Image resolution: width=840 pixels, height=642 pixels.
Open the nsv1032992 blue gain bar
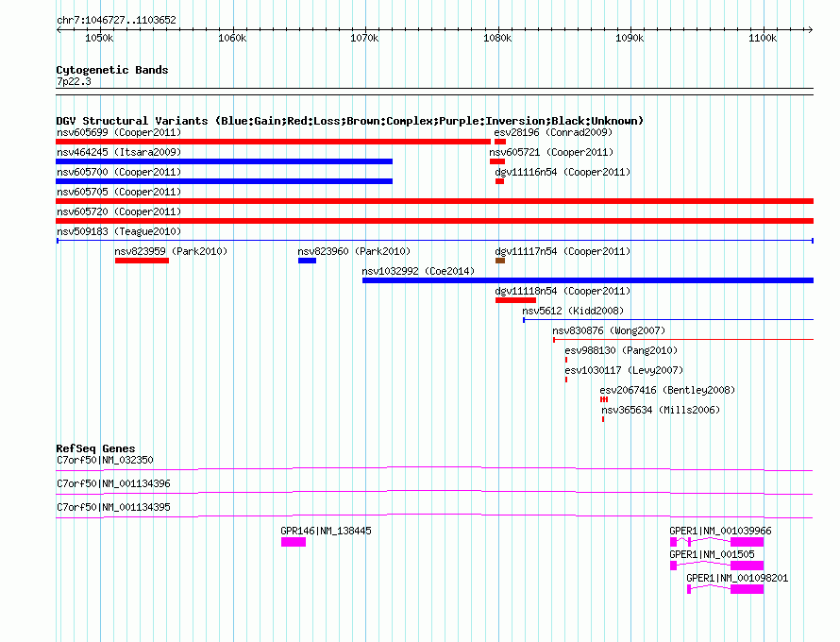(x=588, y=280)
